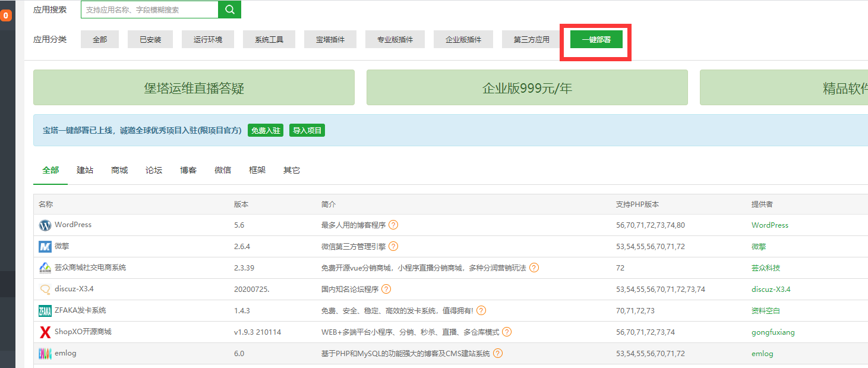Click the WordPress name in first row
Viewport: 868px width, 368px height.
pyautogui.click(x=73, y=225)
